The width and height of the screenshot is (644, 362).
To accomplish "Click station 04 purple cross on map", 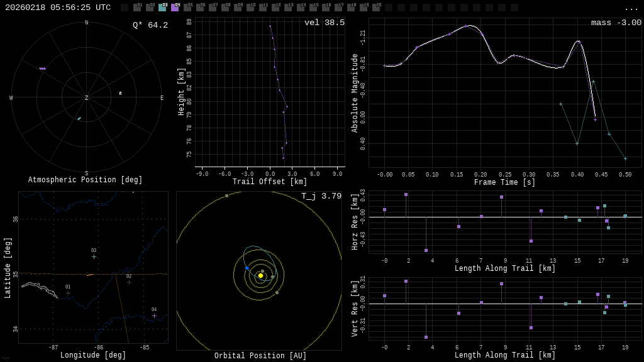I will point(154,315).
